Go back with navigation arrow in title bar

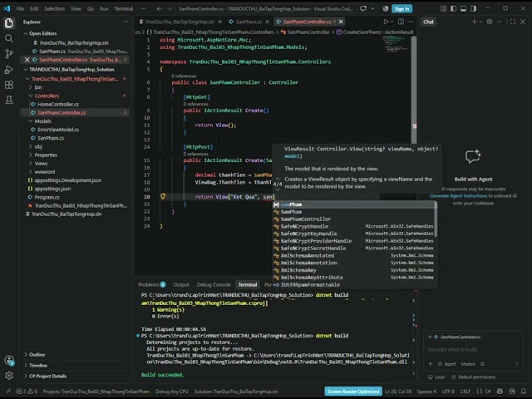[159, 9]
